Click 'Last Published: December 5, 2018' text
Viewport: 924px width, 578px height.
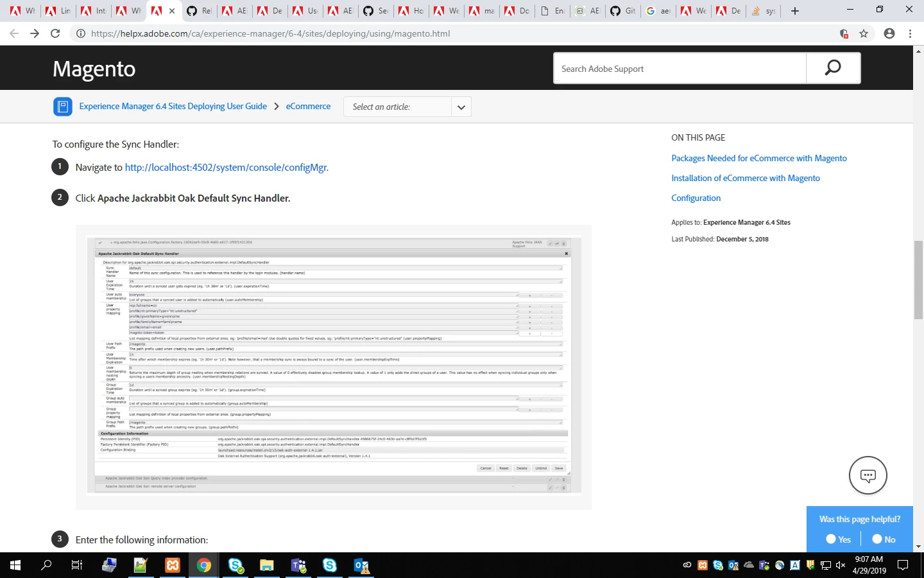click(720, 239)
